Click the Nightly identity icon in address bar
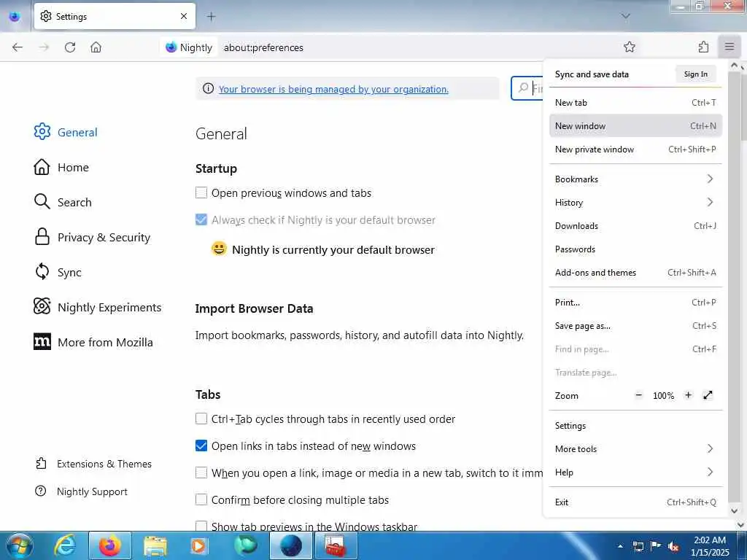This screenshot has width=747, height=560. click(189, 47)
